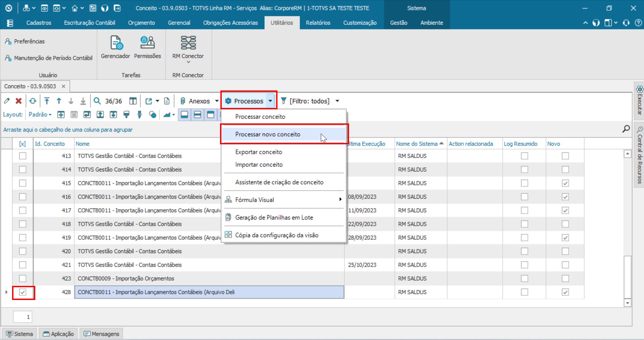The height and width of the screenshot is (340, 644).
Task: Click the column layout icon after 36/36
Action: click(133, 101)
